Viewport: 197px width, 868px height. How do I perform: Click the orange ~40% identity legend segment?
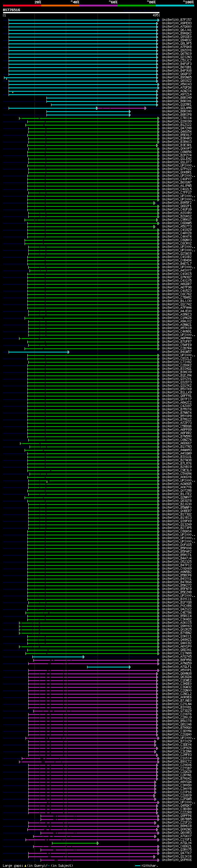pyautogui.click(x=60, y=6)
